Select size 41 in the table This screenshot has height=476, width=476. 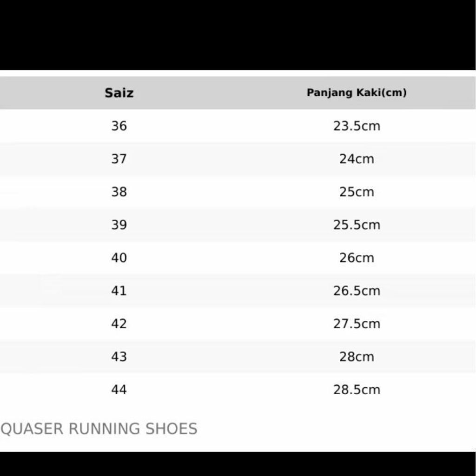pyautogui.click(x=119, y=291)
